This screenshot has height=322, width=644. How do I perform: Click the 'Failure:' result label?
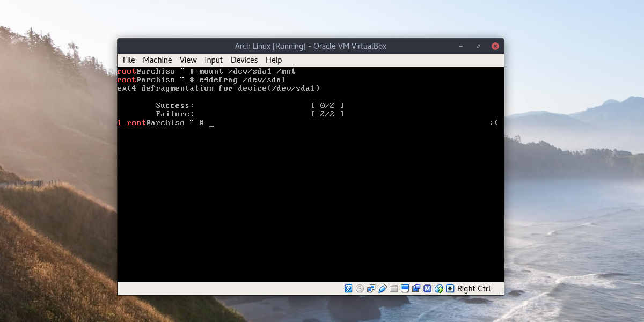pyautogui.click(x=175, y=114)
